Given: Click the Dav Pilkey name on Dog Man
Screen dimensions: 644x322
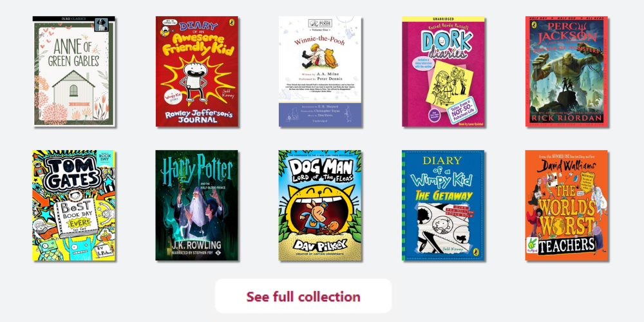Looking at the screenshot, I should (x=320, y=246).
